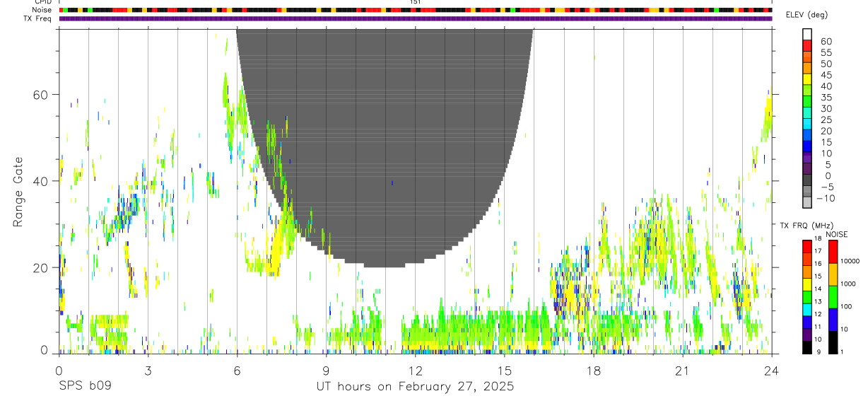The image size is (868, 401).
Task: Select the 10000 noise legend value
Action: pos(850,262)
